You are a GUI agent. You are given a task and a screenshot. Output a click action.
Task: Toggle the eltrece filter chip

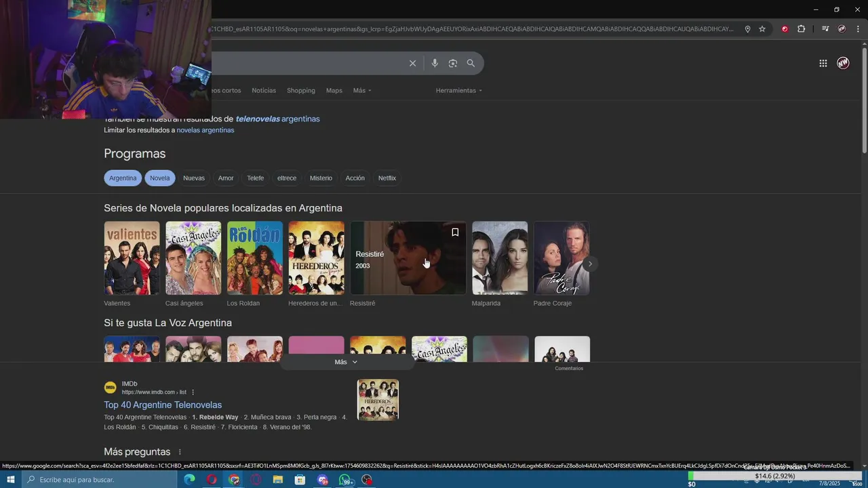(x=287, y=178)
